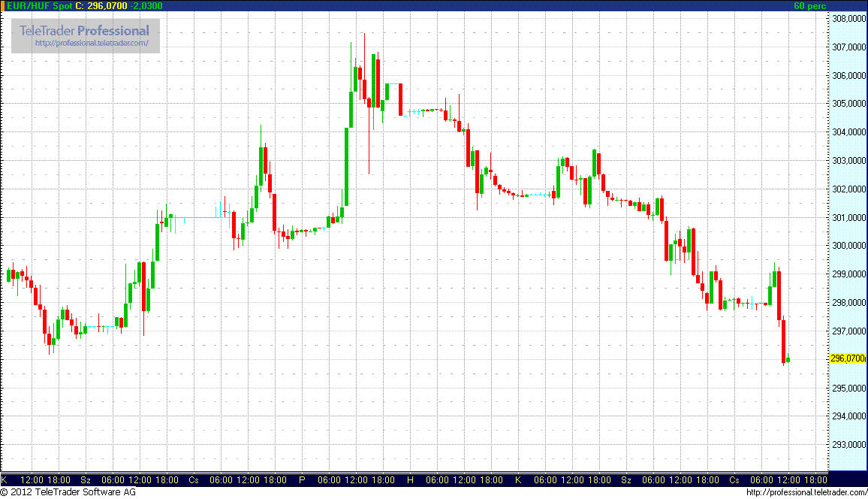Click the 300,0000 price axis label

(x=849, y=245)
